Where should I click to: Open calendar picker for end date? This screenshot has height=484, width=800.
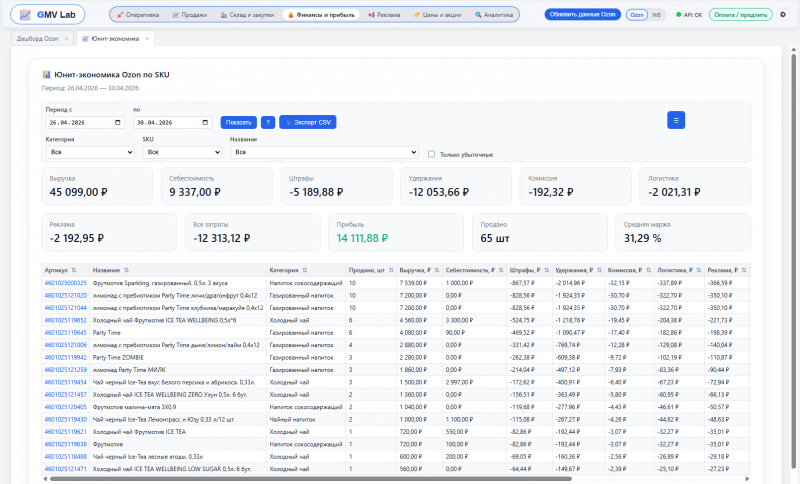[x=205, y=122]
